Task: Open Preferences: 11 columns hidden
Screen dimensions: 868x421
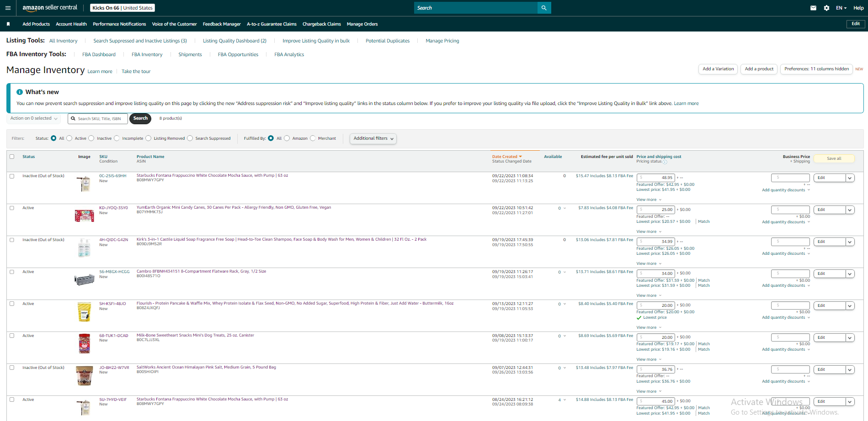Action: click(816, 69)
